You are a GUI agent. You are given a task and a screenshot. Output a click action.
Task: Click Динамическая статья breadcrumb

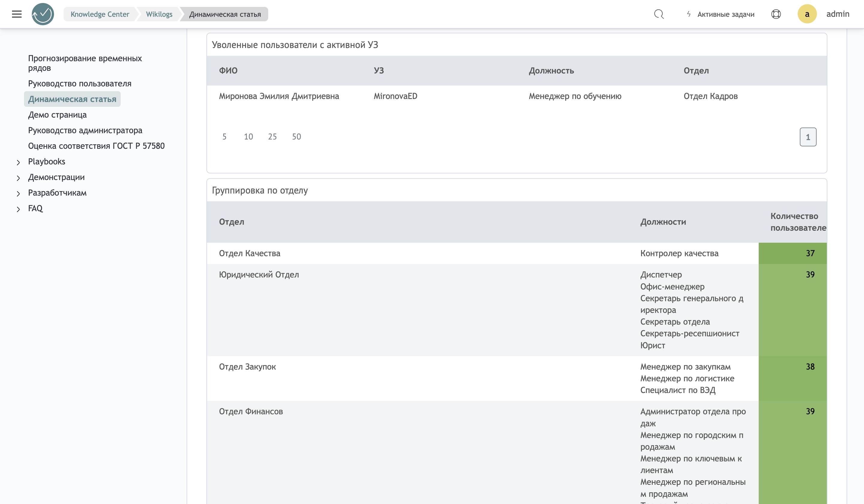point(225,14)
